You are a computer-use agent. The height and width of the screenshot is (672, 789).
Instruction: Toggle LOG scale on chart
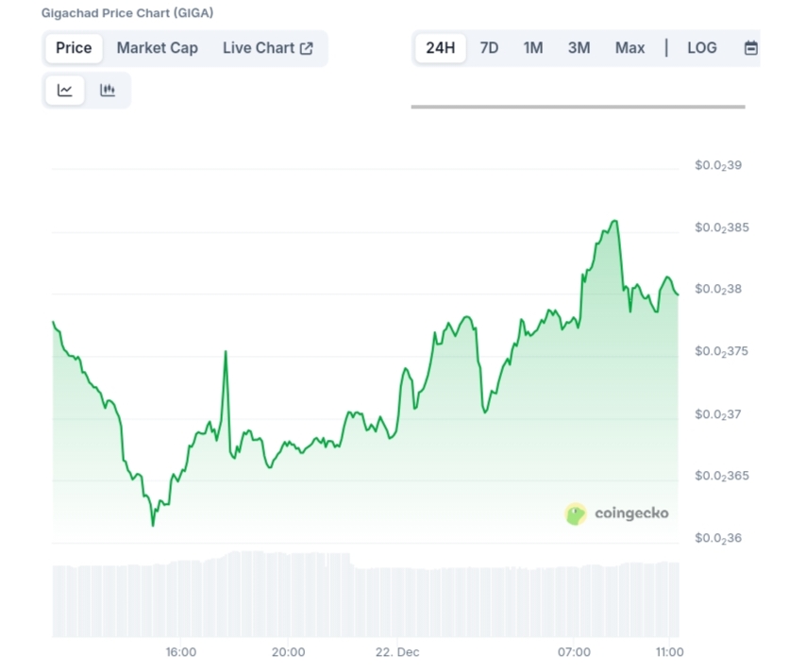(702, 48)
